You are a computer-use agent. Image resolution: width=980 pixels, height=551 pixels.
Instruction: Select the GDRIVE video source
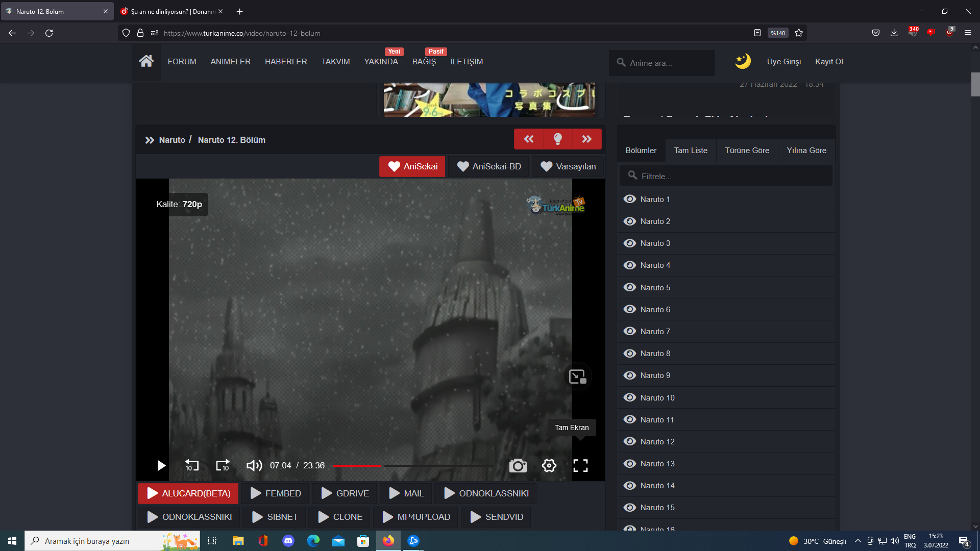tap(345, 493)
